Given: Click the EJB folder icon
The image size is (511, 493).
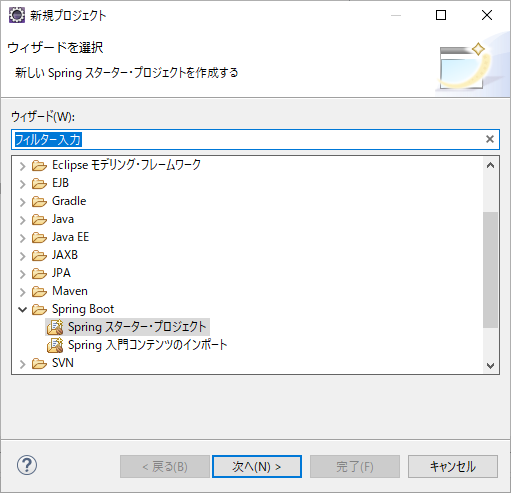Looking at the screenshot, I should point(39,183).
